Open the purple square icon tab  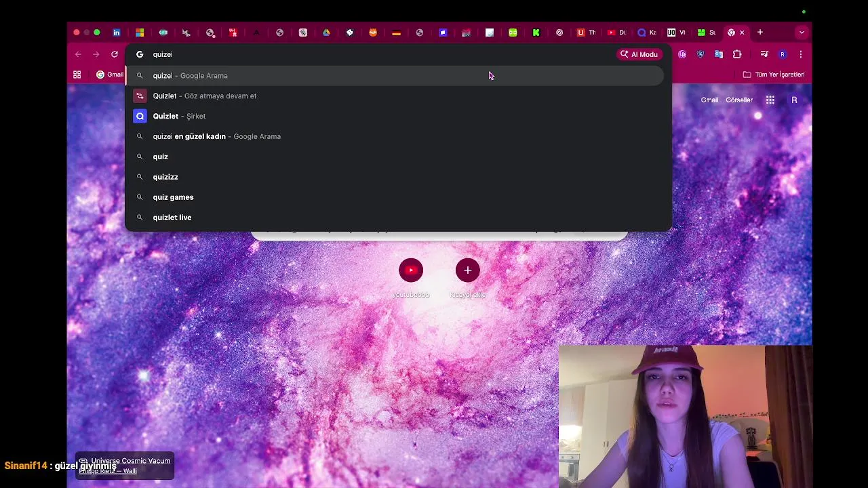[443, 33]
